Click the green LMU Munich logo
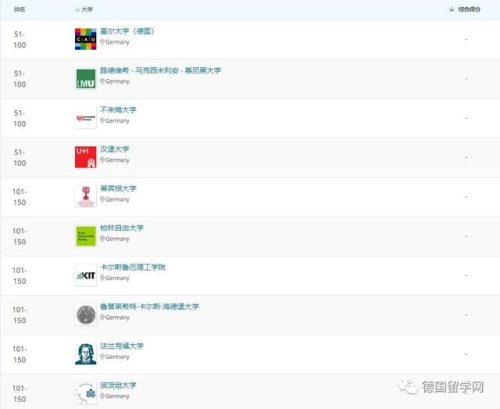The image size is (500, 409). 86,79
